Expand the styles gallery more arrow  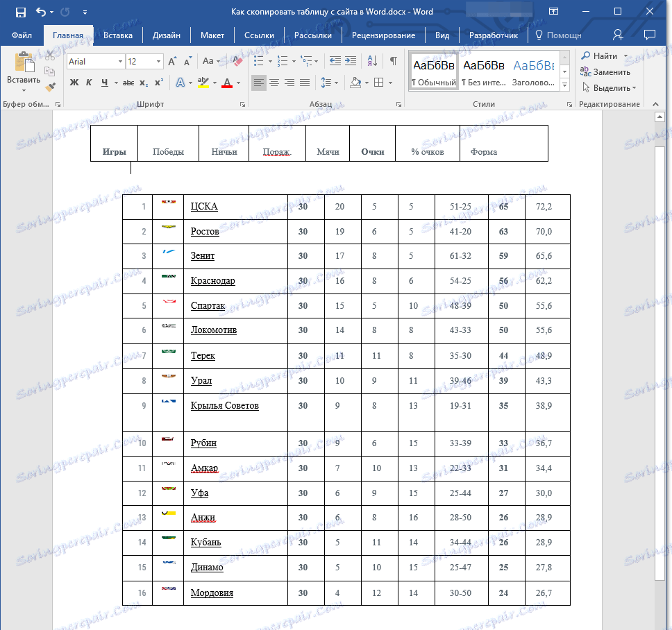coord(565,85)
